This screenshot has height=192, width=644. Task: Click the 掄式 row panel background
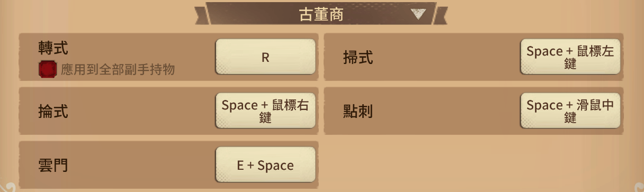tap(168, 111)
